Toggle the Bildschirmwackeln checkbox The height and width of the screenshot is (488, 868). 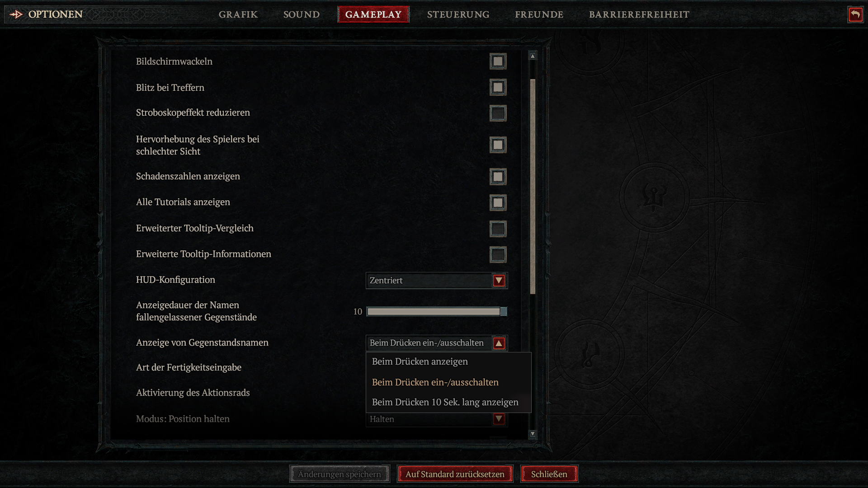498,61
